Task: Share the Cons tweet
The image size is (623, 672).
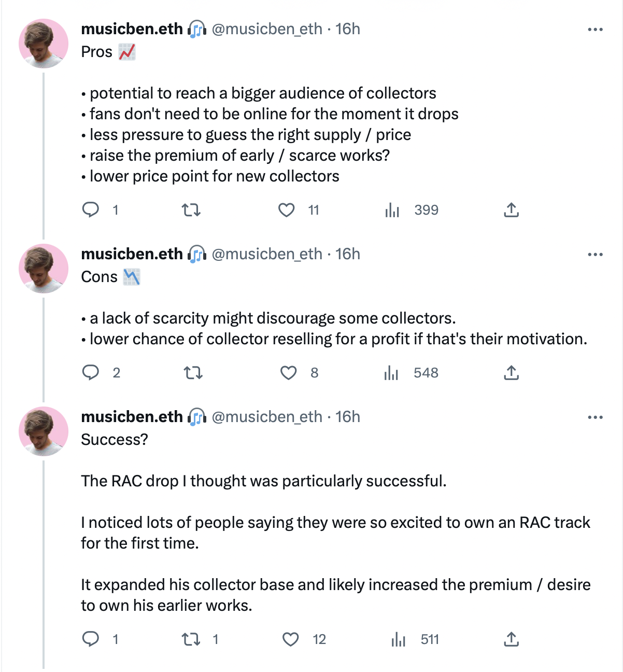Action: [511, 373]
